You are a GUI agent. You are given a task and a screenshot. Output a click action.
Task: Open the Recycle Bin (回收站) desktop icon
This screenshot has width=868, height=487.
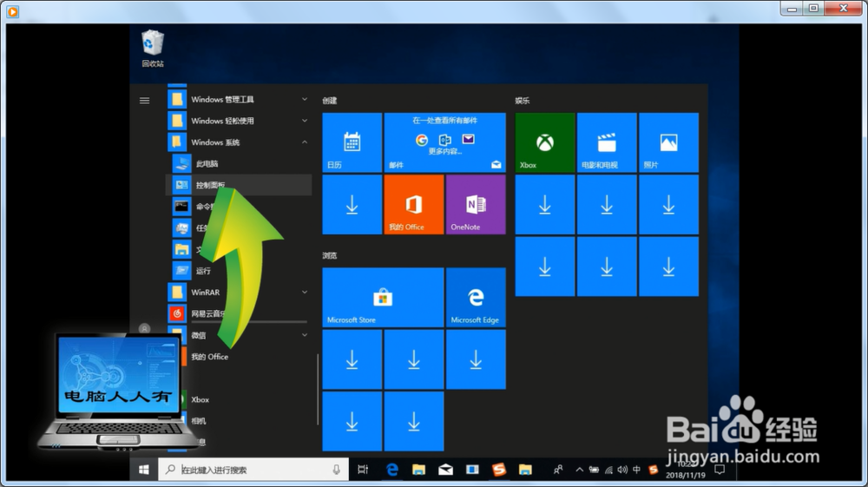[152, 49]
